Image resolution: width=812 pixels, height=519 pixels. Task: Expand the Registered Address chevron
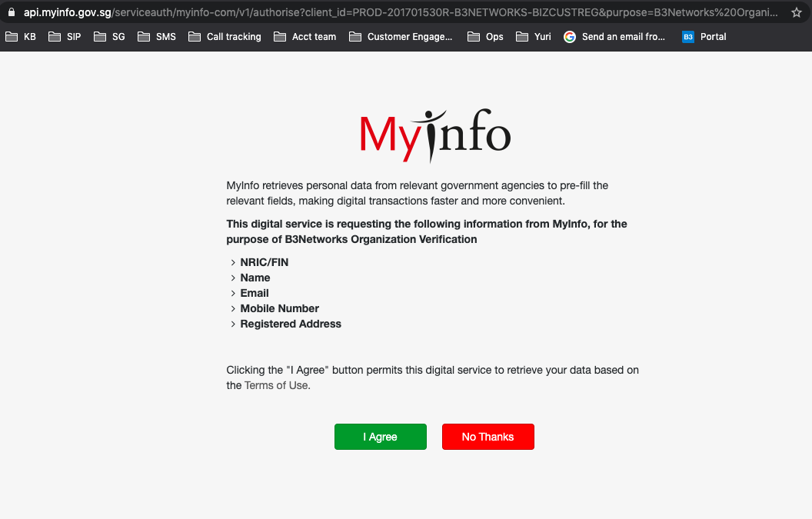coord(233,324)
